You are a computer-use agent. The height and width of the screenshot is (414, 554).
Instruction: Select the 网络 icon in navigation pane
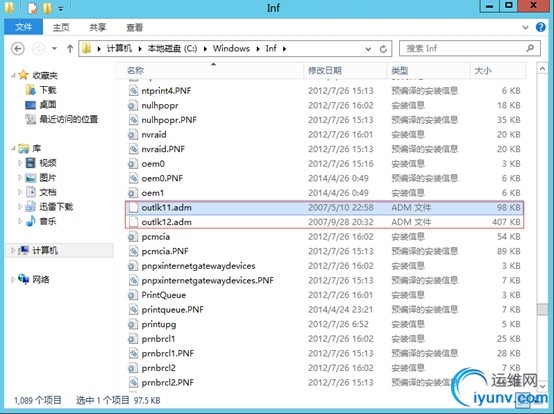pos(24,279)
